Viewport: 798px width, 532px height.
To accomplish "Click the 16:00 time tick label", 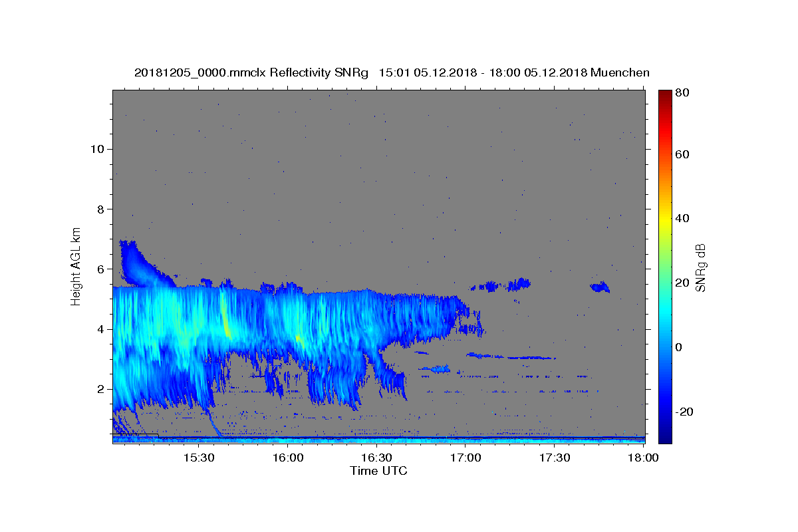I will click(287, 458).
